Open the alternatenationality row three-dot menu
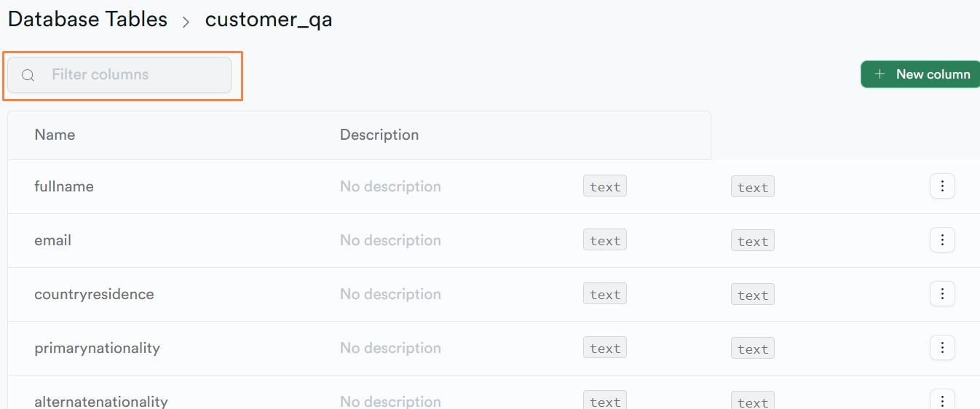 tap(942, 400)
